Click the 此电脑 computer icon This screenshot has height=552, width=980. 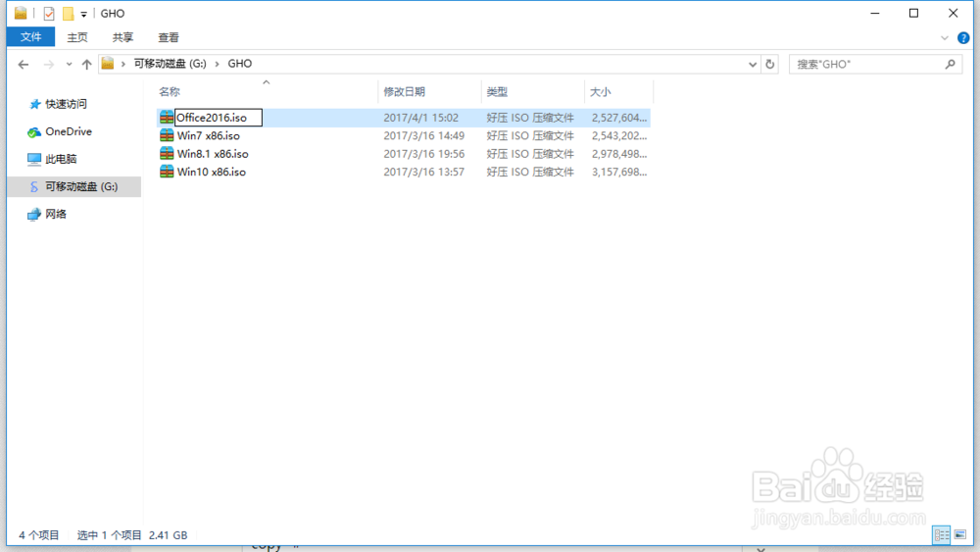tap(33, 159)
